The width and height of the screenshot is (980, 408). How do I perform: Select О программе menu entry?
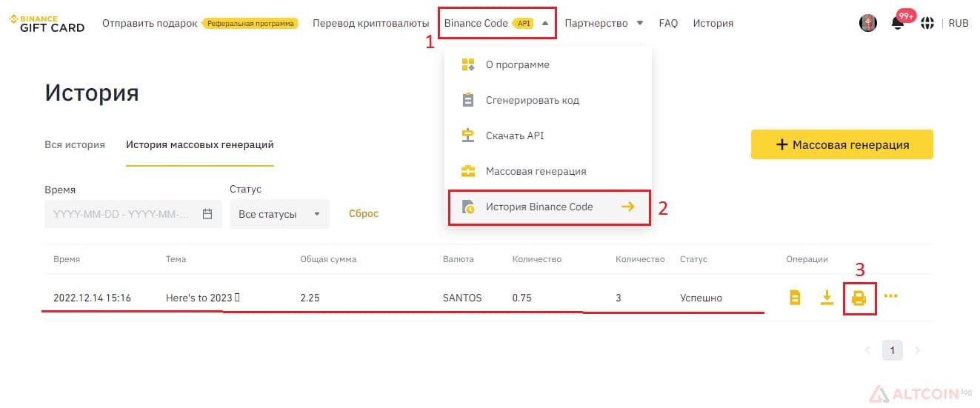pos(548,64)
